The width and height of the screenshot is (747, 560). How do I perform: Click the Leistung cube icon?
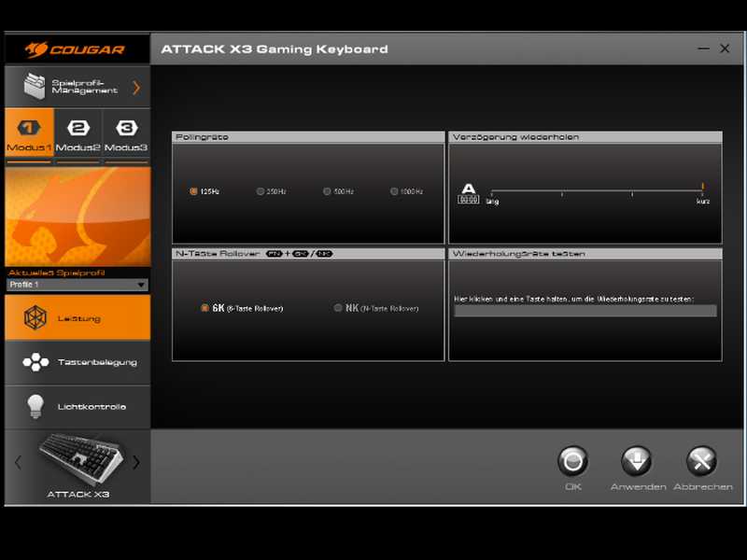point(35,317)
